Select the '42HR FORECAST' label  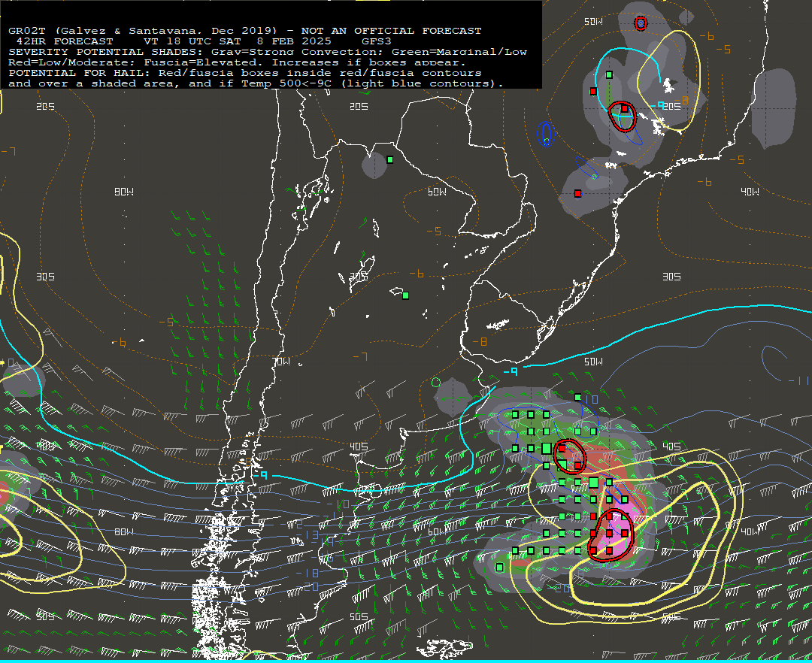point(65,41)
